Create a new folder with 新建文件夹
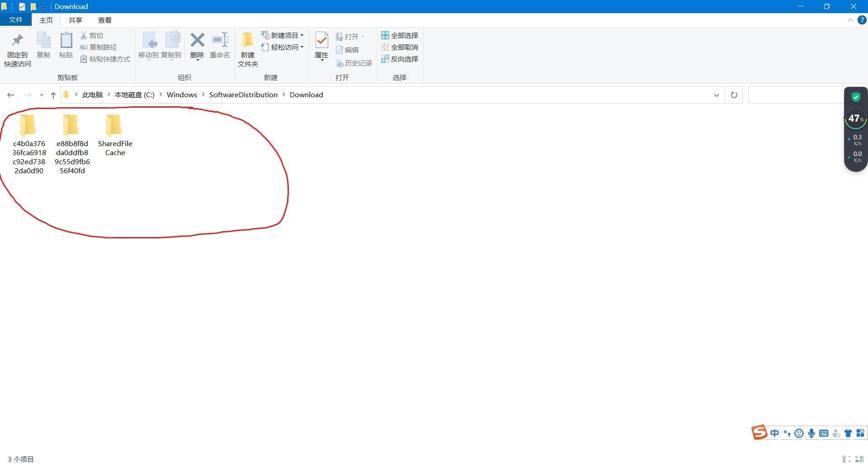The image size is (868, 465). (248, 50)
